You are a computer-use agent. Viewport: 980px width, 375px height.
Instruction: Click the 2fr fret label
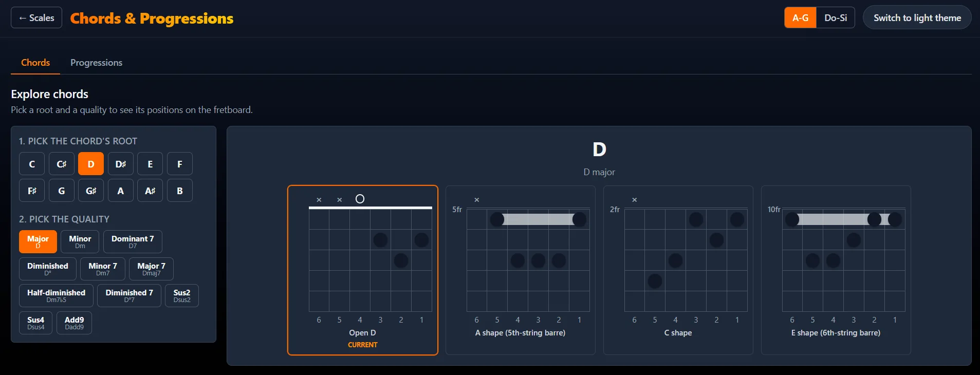click(x=615, y=210)
